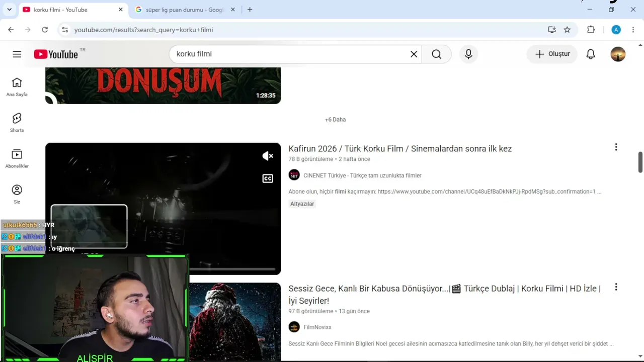Open Chrome extensions puzzle menu
Viewport: 644px width, 362px height.
point(591,30)
